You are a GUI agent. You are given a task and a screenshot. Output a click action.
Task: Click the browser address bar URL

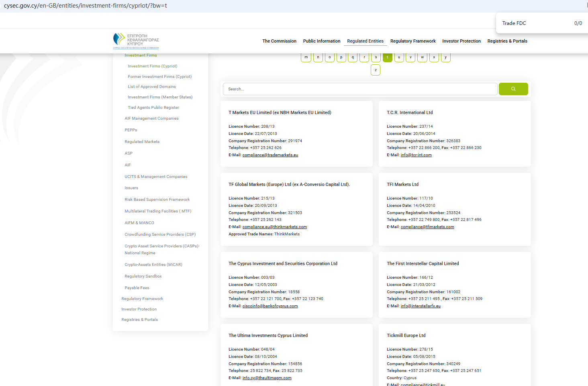pyautogui.click(x=85, y=6)
